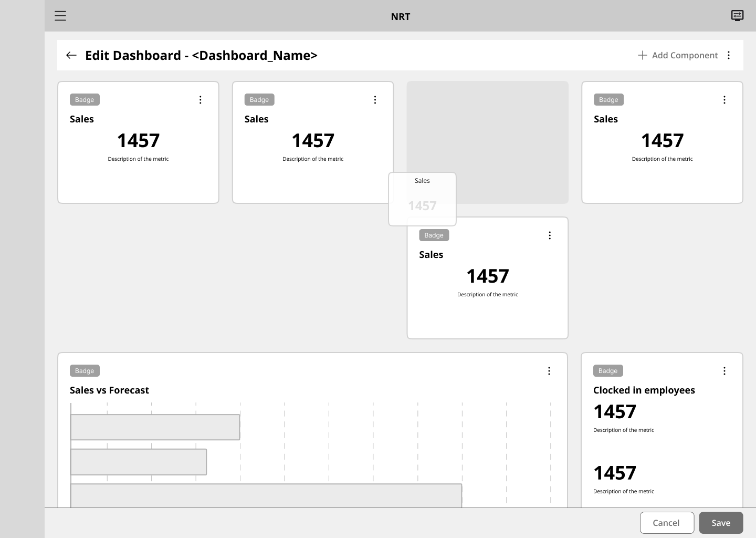This screenshot has height=538, width=756.
Task: Click the longest bar in the Sales vs Forecast chart
Action: (x=266, y=495)
